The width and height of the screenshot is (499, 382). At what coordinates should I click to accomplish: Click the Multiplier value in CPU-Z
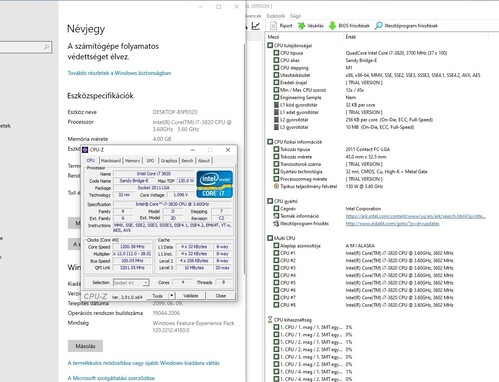[x=132, y=254]
